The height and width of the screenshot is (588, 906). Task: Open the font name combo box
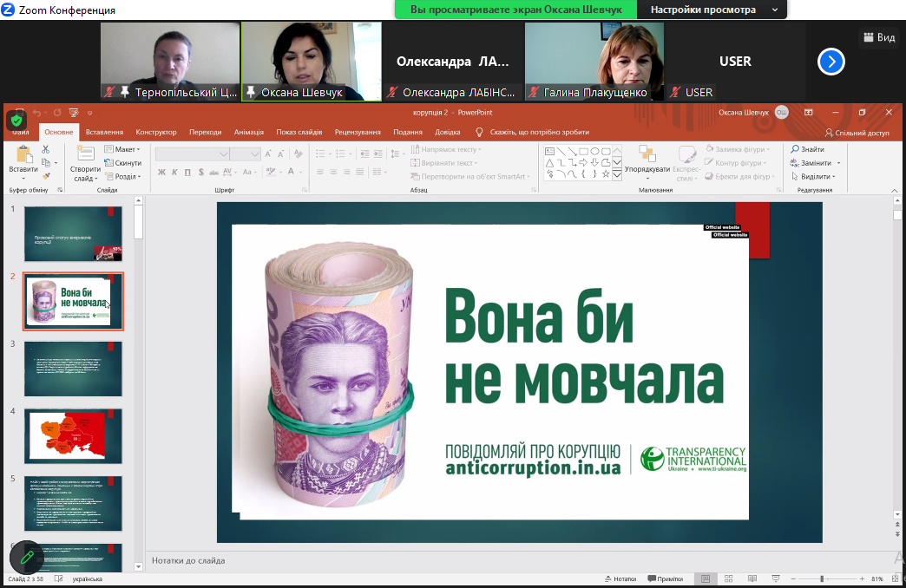(x=192, y=154)
